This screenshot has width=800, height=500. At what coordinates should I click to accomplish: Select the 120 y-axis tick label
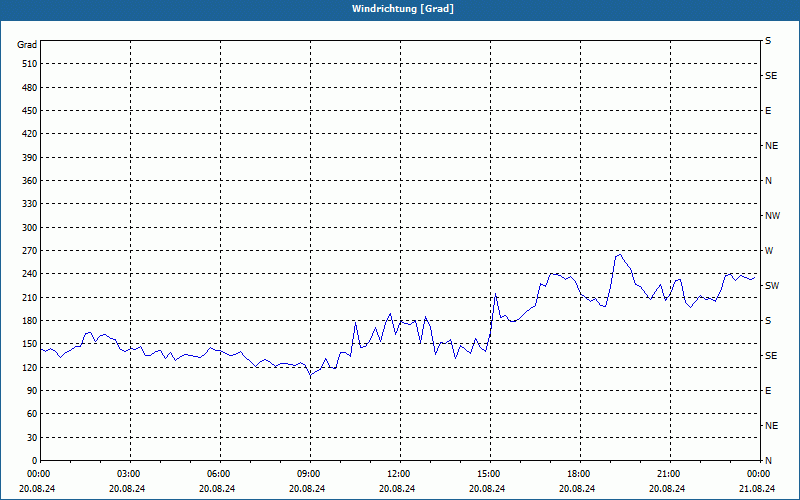[30, 367]
